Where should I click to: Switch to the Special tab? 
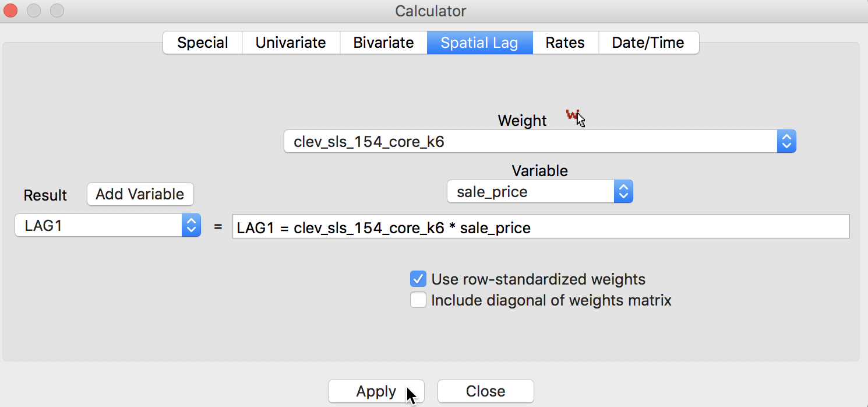tap(203, 43)
